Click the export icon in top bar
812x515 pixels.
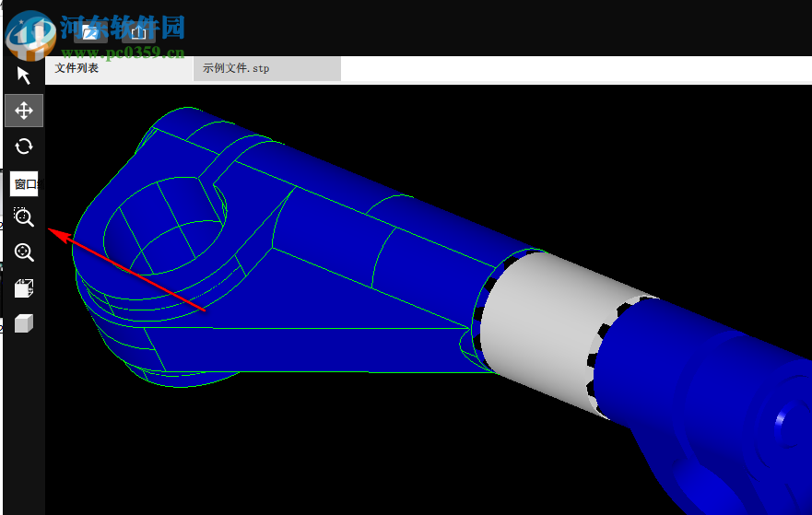[138, 32]
